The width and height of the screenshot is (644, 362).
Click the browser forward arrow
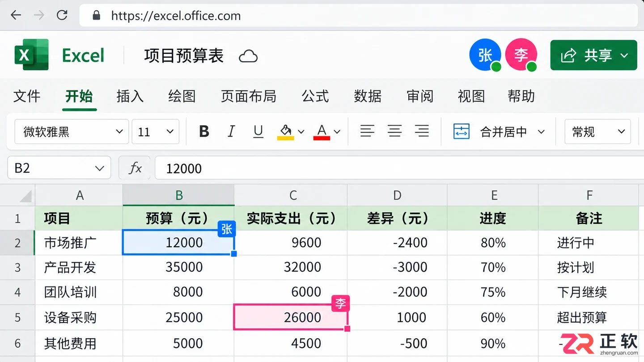click(39, 15)
